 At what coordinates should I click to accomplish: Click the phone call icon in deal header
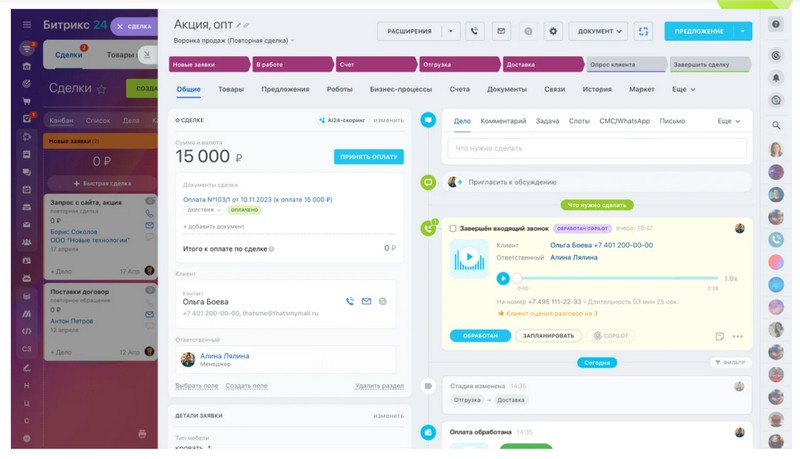click(474, 32)
